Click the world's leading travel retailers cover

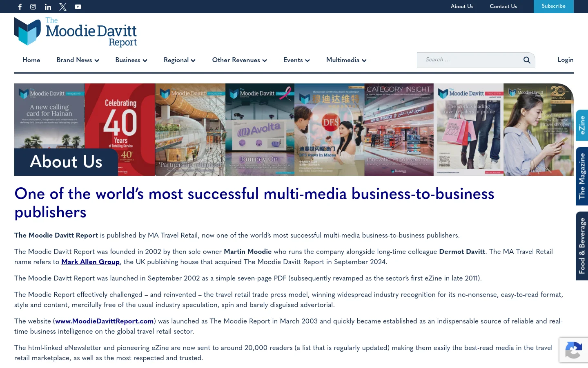coord(469,130)
